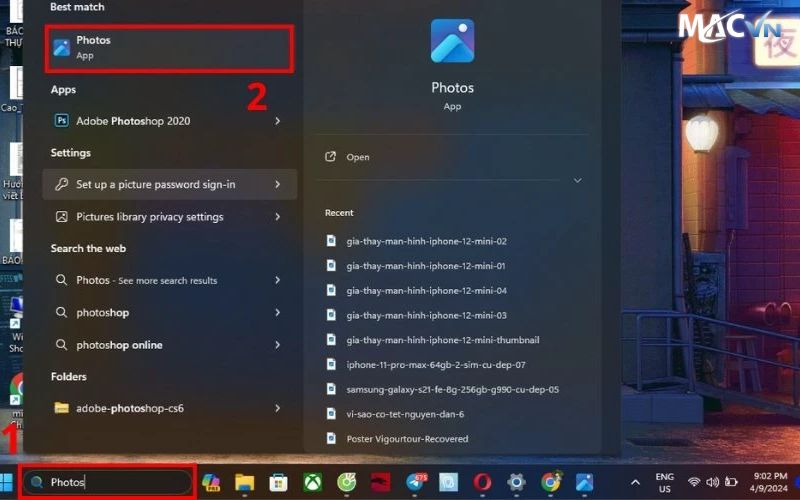Search the web for Photos results
800x500 pixels.
click(x=169, y=280)
